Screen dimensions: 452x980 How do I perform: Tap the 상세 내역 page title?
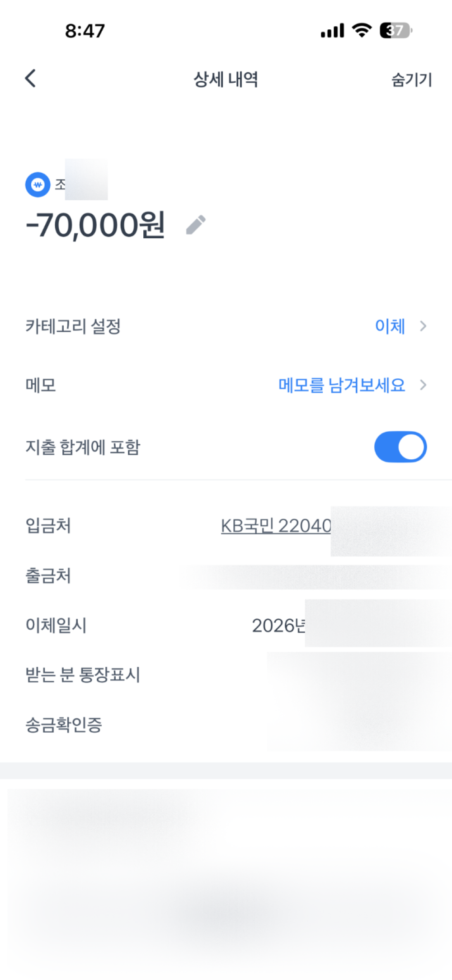coord(226,80)
